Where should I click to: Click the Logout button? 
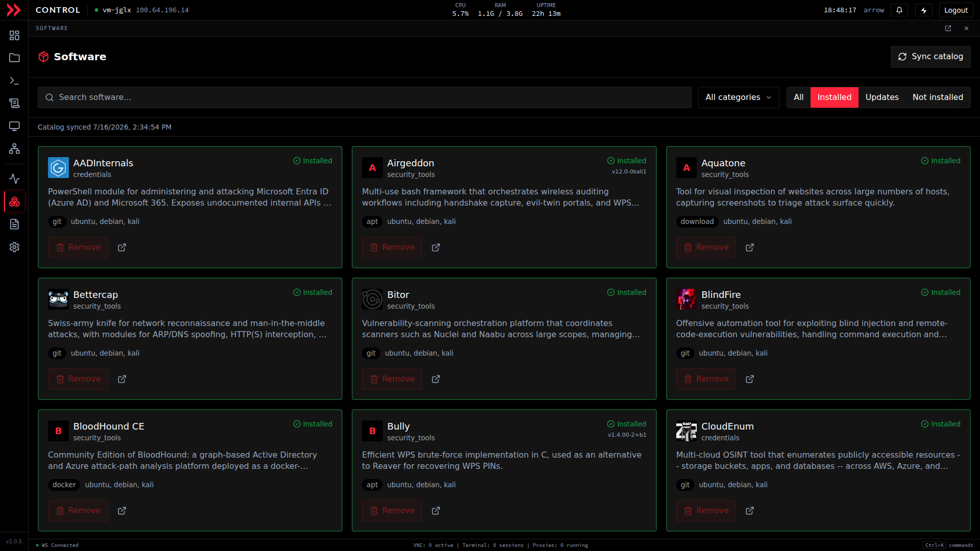[x=956, y=10]
